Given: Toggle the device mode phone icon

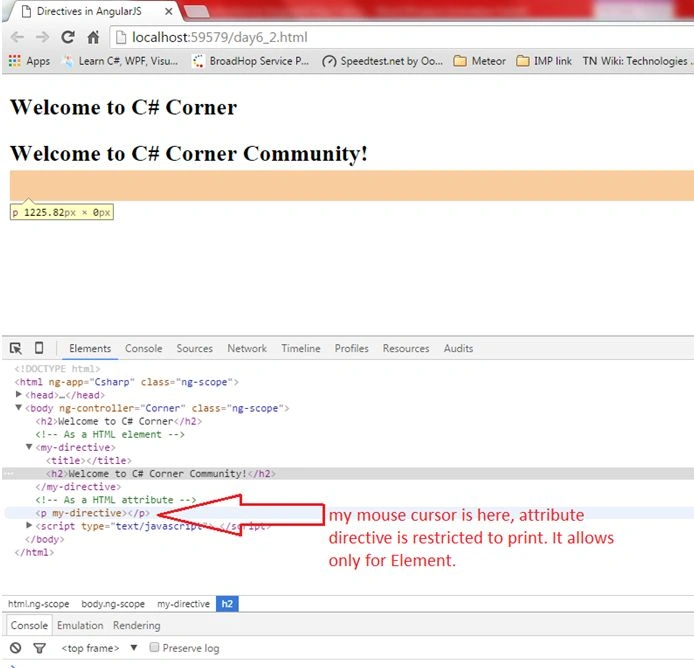Looking at the screenshot, I should pos(39,348).
